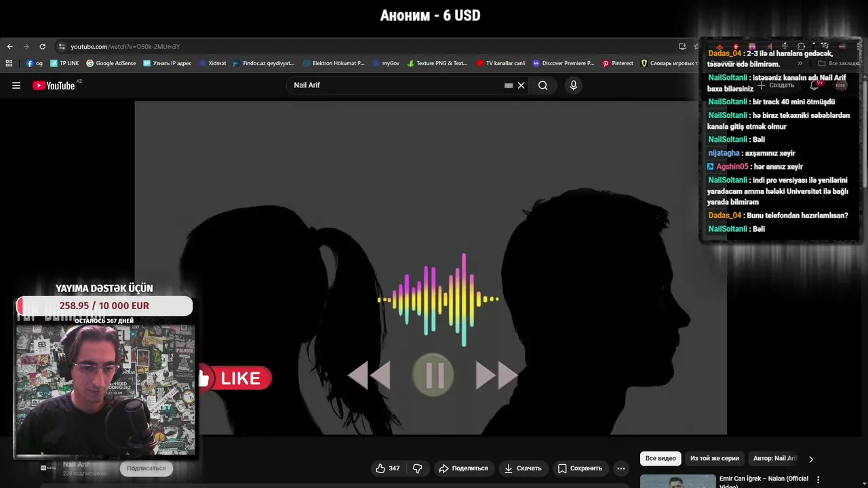Screen dimensions: 868x488
Task: Click the fast-forward double-arrow on video
Action: [x=497, y=375]
